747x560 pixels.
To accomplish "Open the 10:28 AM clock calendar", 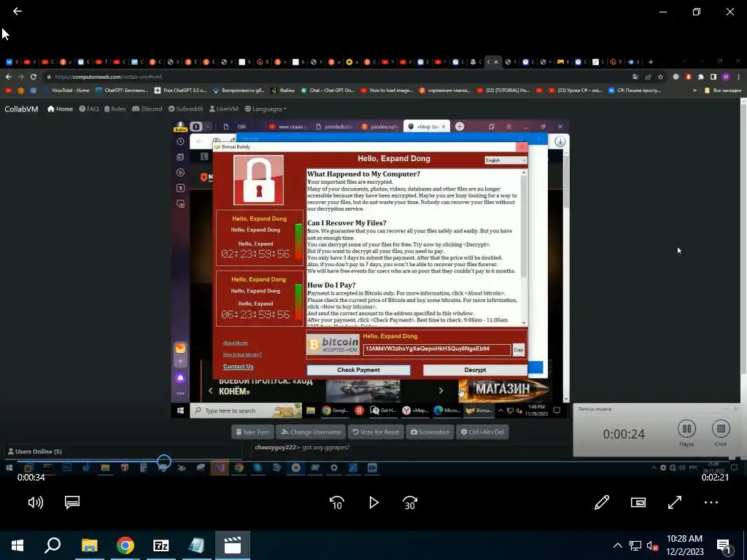I will [684, 545].
